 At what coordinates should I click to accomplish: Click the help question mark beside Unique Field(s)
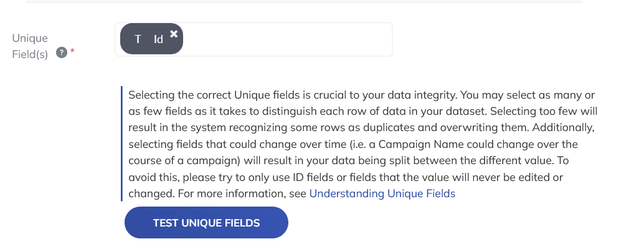61,52
